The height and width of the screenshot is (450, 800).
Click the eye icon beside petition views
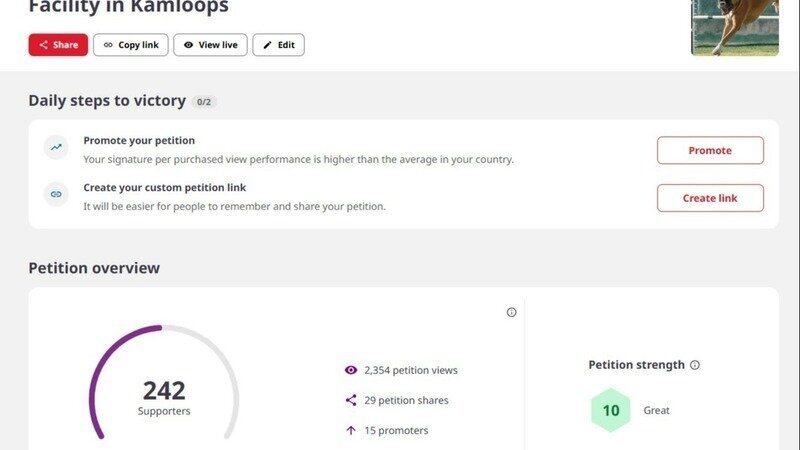coord(351,370)
